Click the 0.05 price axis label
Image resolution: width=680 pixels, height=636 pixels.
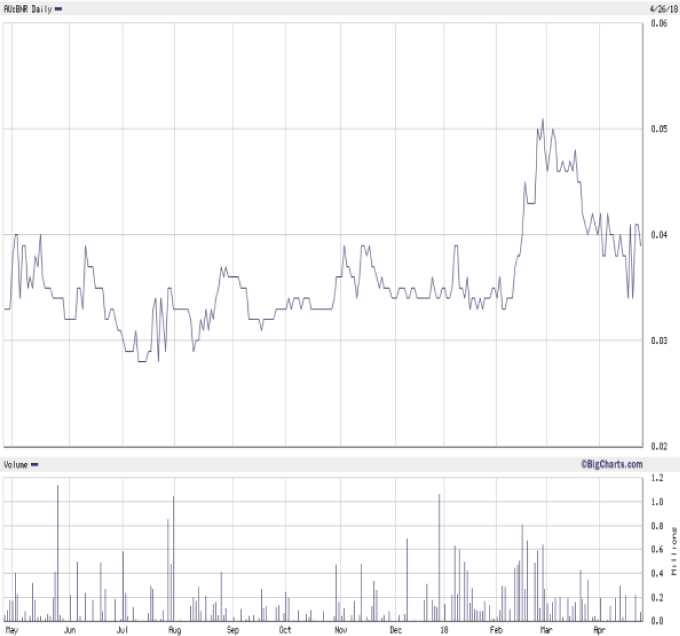click(659, 129)
